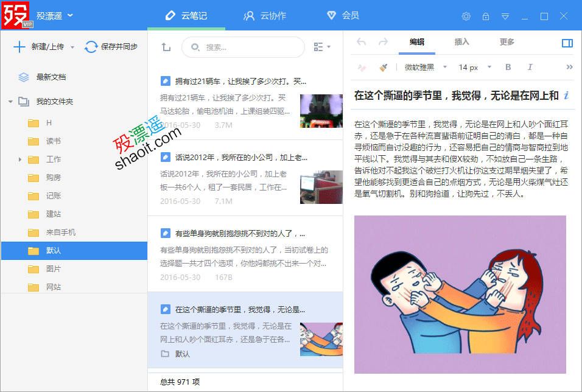Image resolution: width=582 pixels, height=392 pixels.
Task: Collapse the 我的文件夹 tree arrow
Action: [10, 101]
